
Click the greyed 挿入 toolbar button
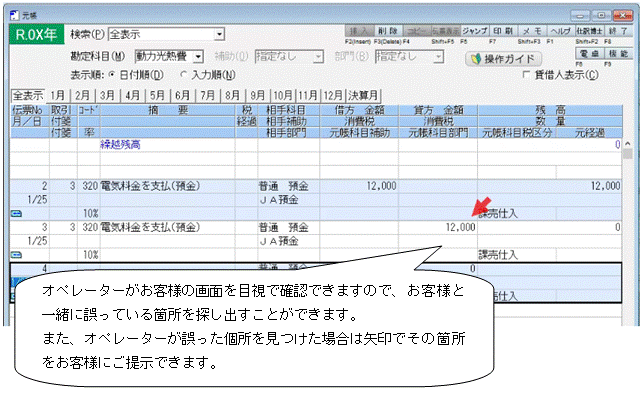(359, 31)
